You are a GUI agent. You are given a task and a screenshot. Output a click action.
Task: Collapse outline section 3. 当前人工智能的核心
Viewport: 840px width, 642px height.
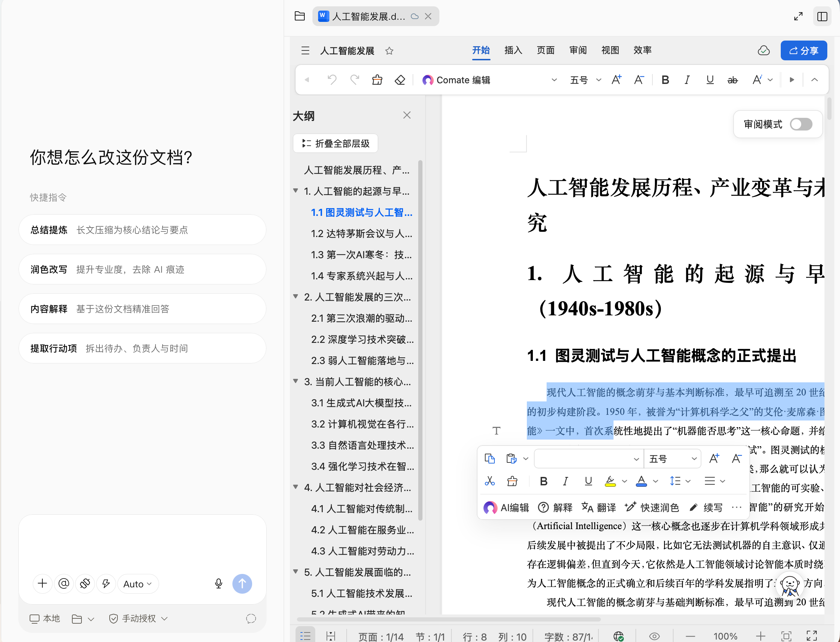[x=295, y=381]
